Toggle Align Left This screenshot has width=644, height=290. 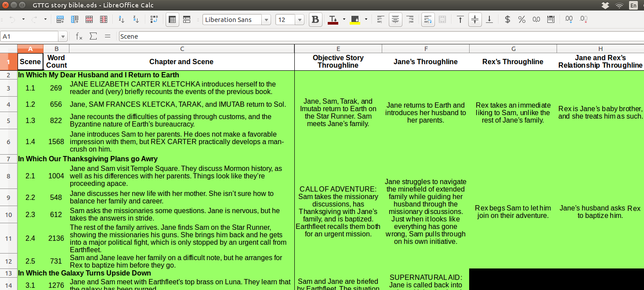381,20
